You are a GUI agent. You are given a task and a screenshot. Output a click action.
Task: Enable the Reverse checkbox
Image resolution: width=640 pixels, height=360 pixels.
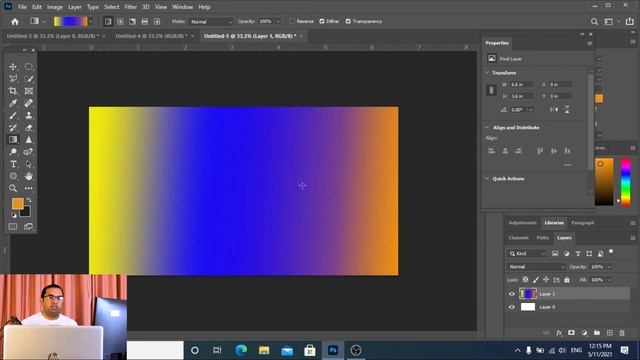(292, 21)
